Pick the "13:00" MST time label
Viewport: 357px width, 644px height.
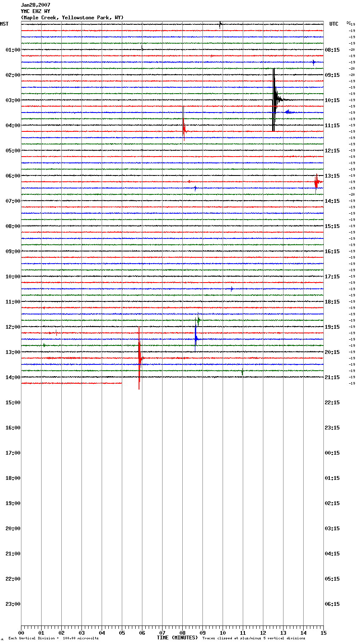pos(13,352)
